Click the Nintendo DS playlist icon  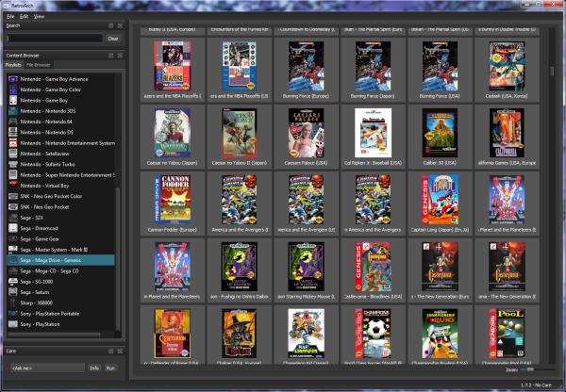click(x=13, y=132)
